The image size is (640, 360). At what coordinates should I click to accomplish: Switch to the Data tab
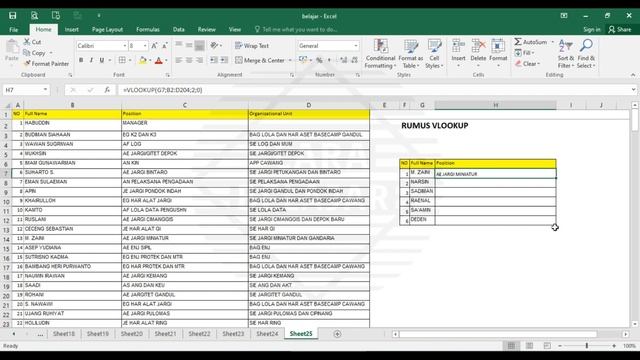pyautogui.click(x=179, y=29)
